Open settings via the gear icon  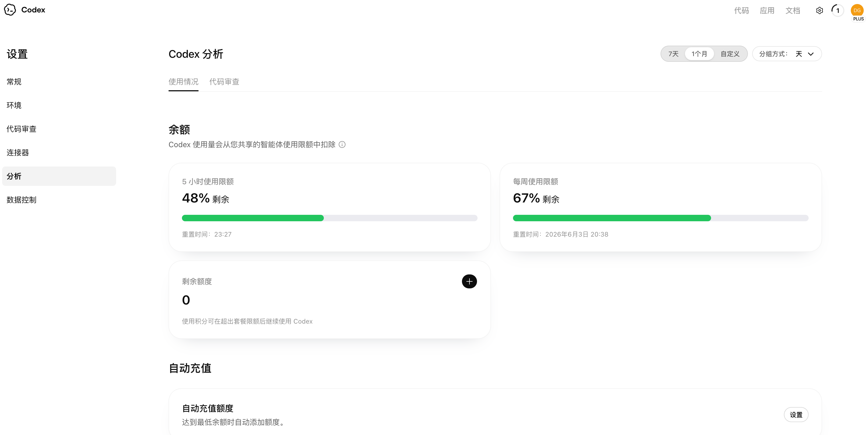[x=819, y=10]
